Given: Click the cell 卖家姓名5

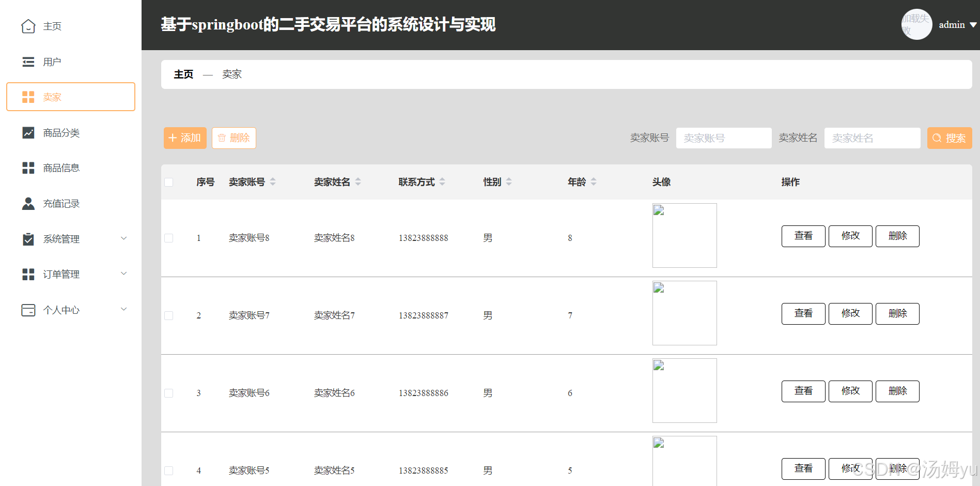Looking at the screenshot, I should coord(334,470).
